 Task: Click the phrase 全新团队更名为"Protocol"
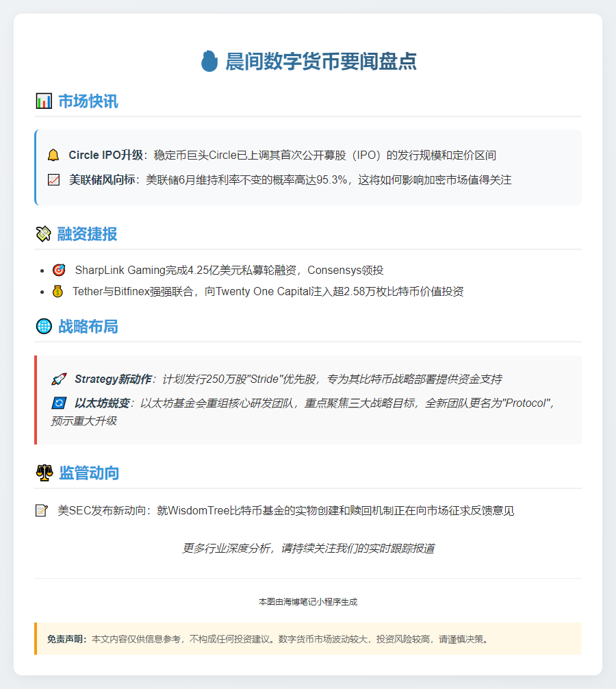coord(488,403)
